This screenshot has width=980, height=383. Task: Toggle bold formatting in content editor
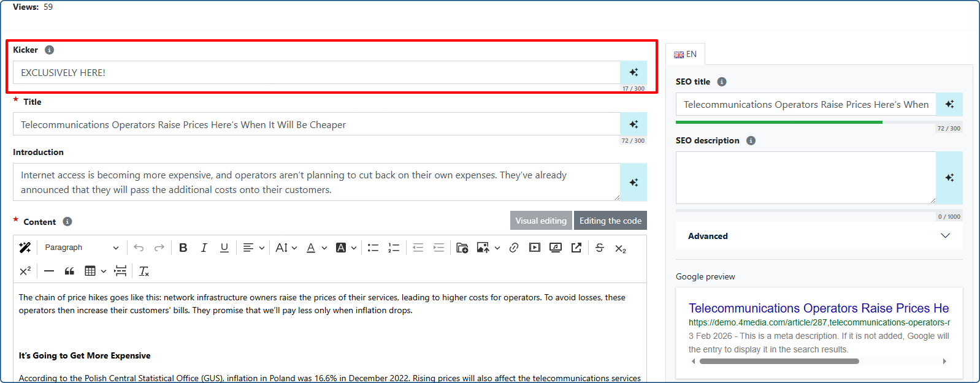(x=183, y=248)
